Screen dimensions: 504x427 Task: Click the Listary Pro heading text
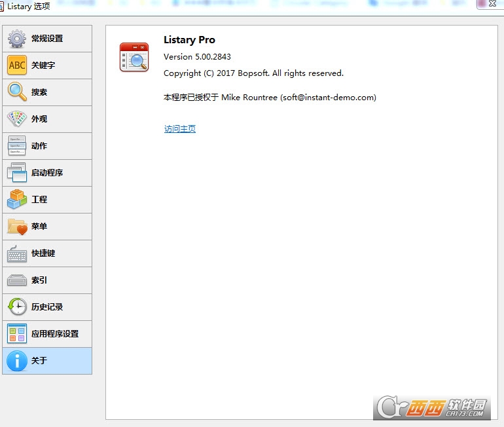pyautogui.click(x=189, y=40)
